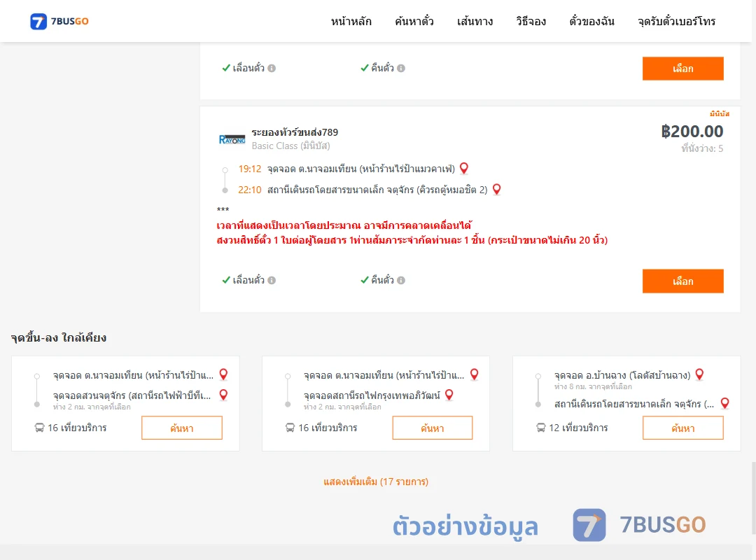Screen dimensions: 756x560
Task: Show info icon next to เลื่อนตั๋ว in Rayong card
Action: [x=272, y=280]
